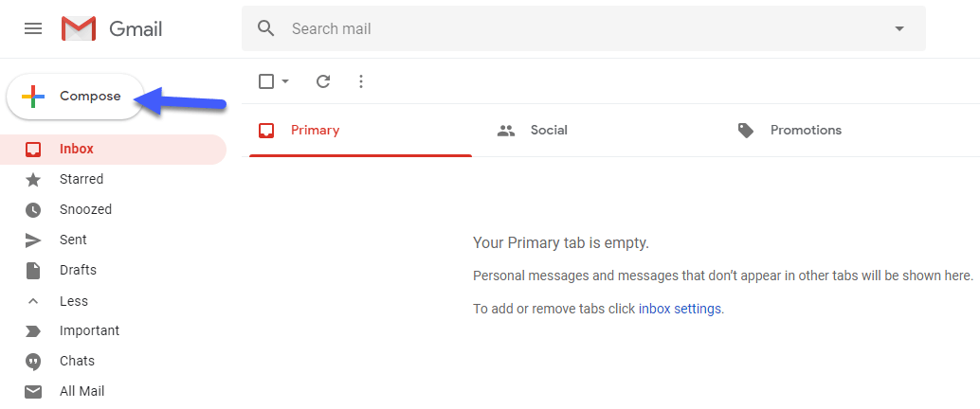Collapse the sidebar with Less
Viewport: 980px width, 409px height.
(x=73, y=301)
